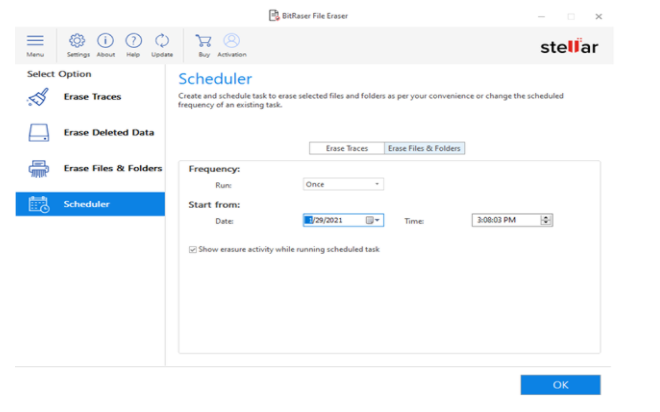
Task: Select the Erase Deleted Data drive icon
Action: coord(39,133)
